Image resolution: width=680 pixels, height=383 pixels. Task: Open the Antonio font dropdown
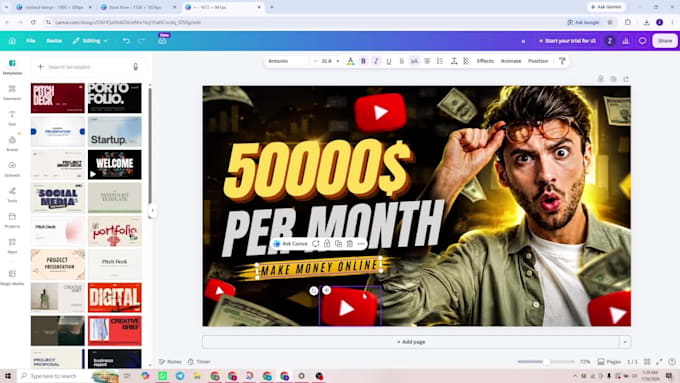[287, 61]
